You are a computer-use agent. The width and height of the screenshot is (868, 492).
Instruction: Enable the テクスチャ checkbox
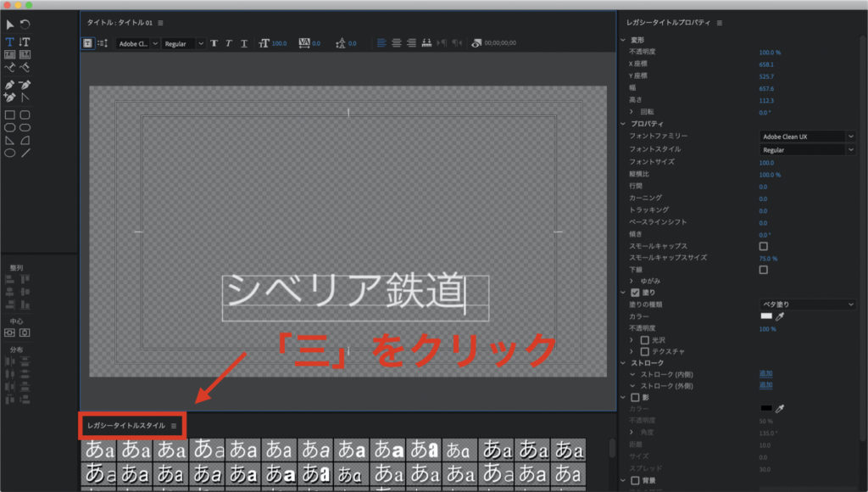coord(645,352)
